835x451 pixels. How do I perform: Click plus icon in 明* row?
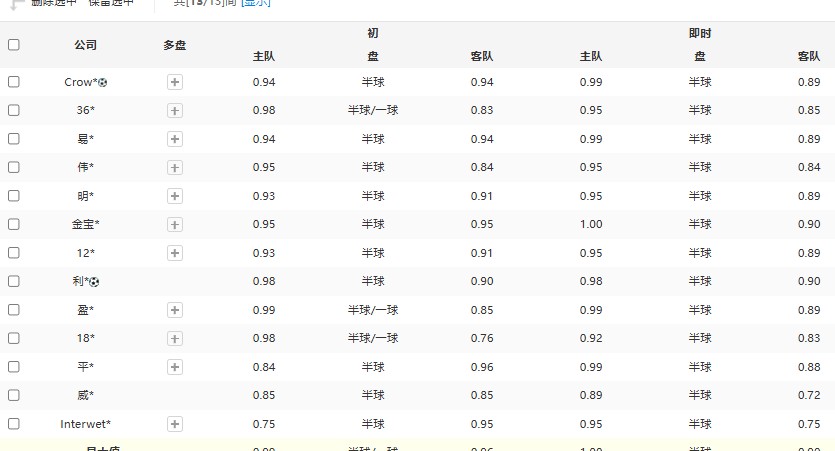[175, 196]
